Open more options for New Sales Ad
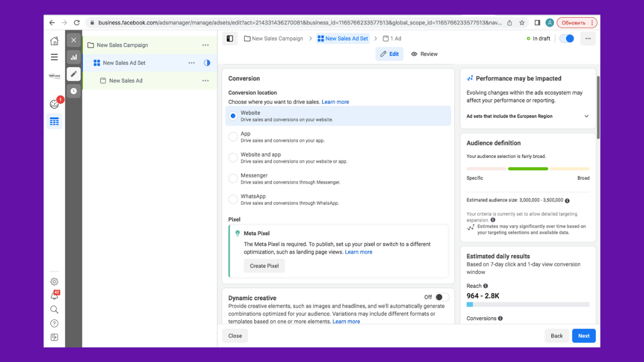This screenshot has width=644, height=362. tap(205, 80)
